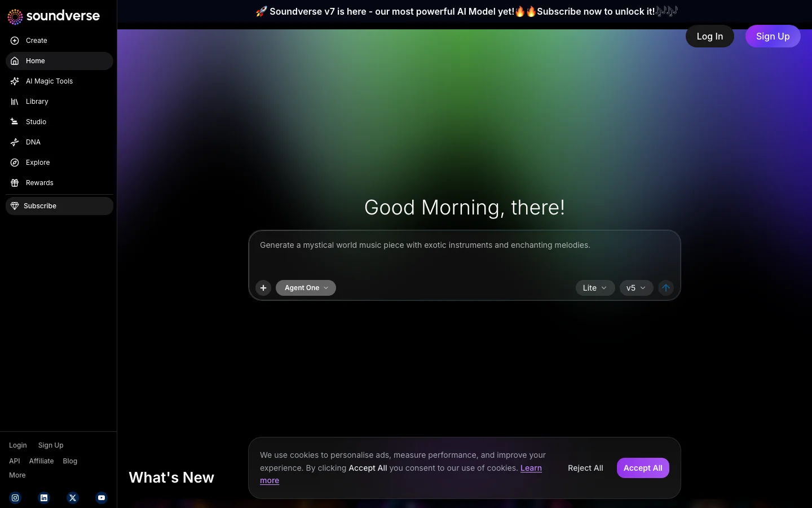Click the Login link in sidebar footer
The width and height of the screenshot is (812, 508).
[18, 445]
